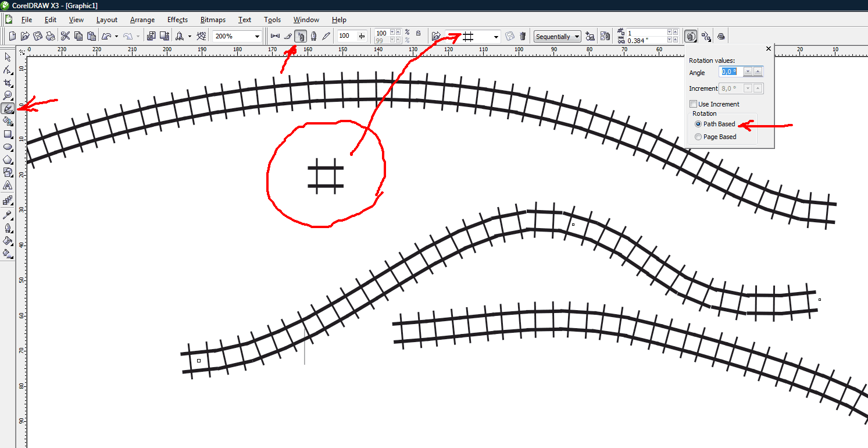This screenshot has height=448, width=868.
Task: Click the rotation Angle input field
Action: (x=731, y=72)
